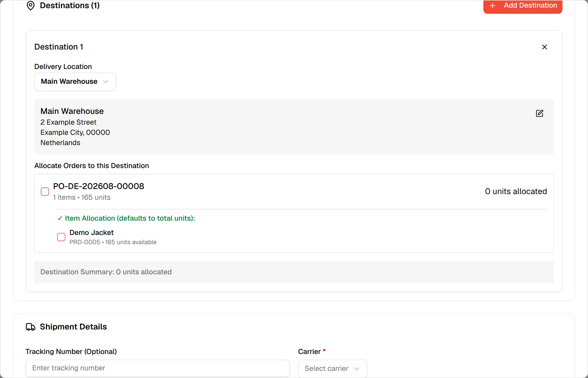The height and width of the screenshot is (378, 588).
Task: Click the Destination Summary text
Action: pyautogui.click(x=106, y=272)
